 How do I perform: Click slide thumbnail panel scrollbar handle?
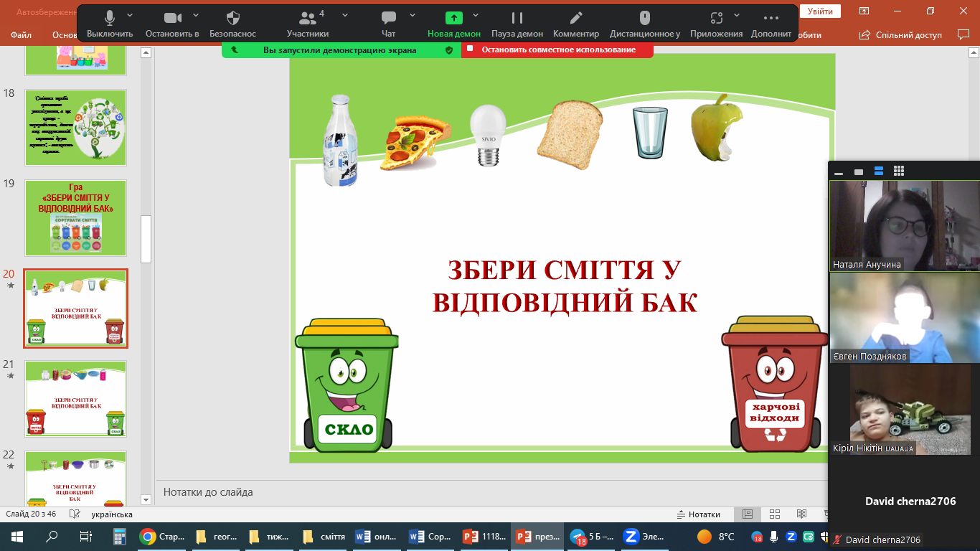pyautogui.click(x=146, y=239)
